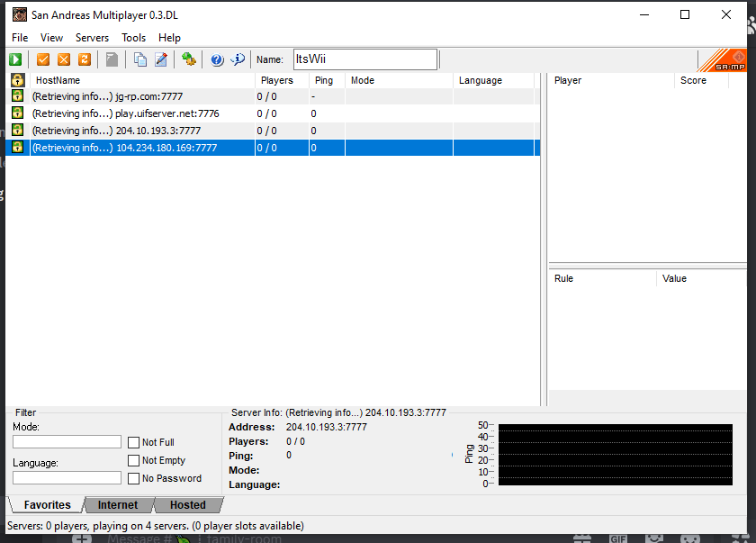Click the black ping graph area
Image resolution: width=756 pixels, height=543 pixels.
pyautogui.click(x=616, y=455)
